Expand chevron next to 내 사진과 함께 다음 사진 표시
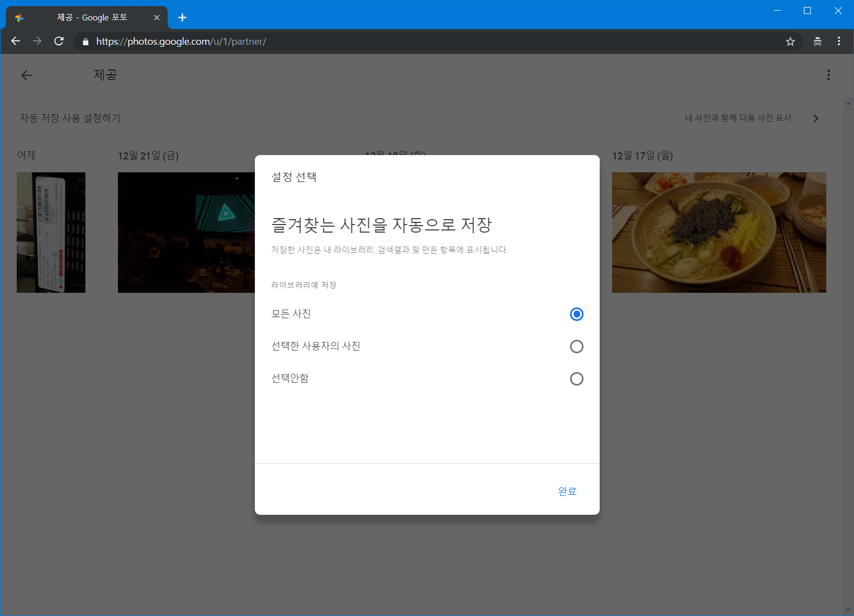This screenshot has width=854, height=616. [816, 118]
